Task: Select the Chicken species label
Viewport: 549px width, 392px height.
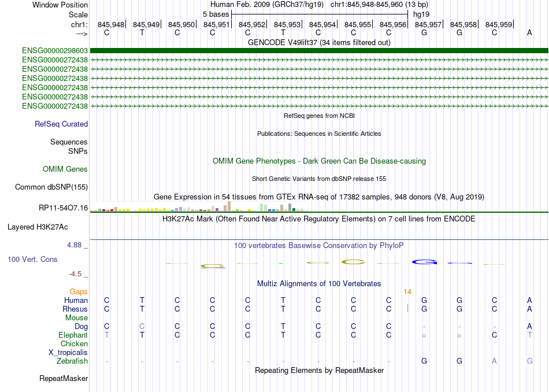Action: [x=74, y=343]
